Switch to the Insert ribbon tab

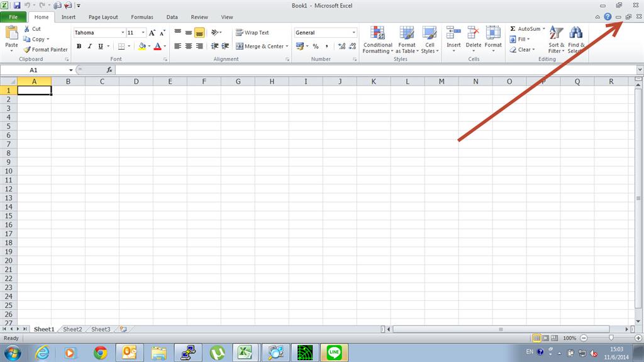(x=69, y=17)
